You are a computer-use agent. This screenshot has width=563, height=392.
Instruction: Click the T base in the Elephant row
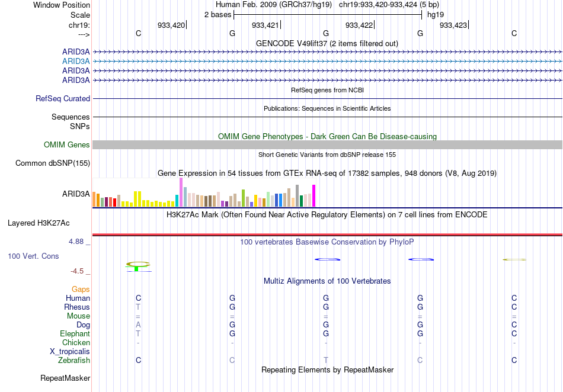(x=138, y=333)
